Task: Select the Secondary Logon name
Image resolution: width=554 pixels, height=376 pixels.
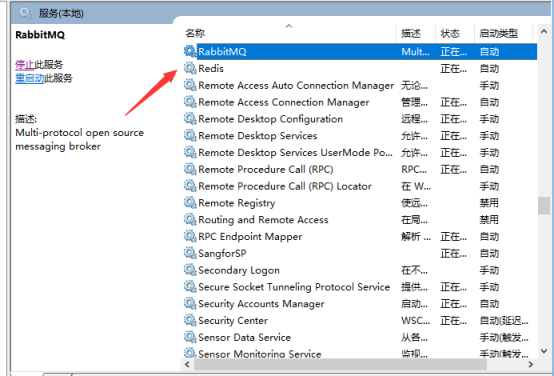Action: click(x=239, y=270)
